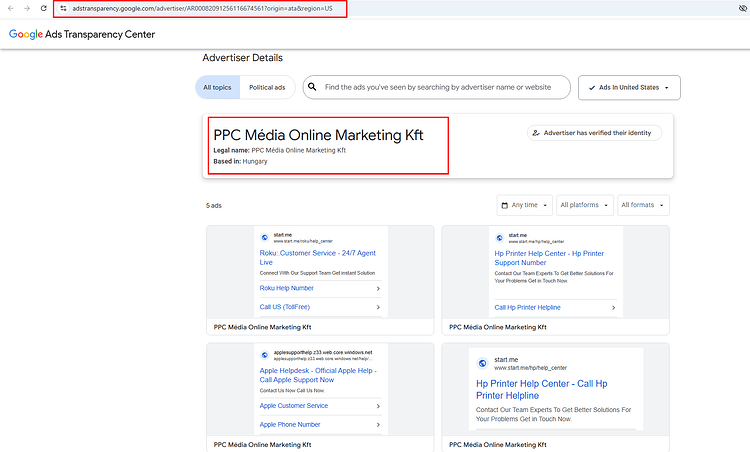750x452 pixels.
Task: Select the All topics toggle
Action: 217,88
